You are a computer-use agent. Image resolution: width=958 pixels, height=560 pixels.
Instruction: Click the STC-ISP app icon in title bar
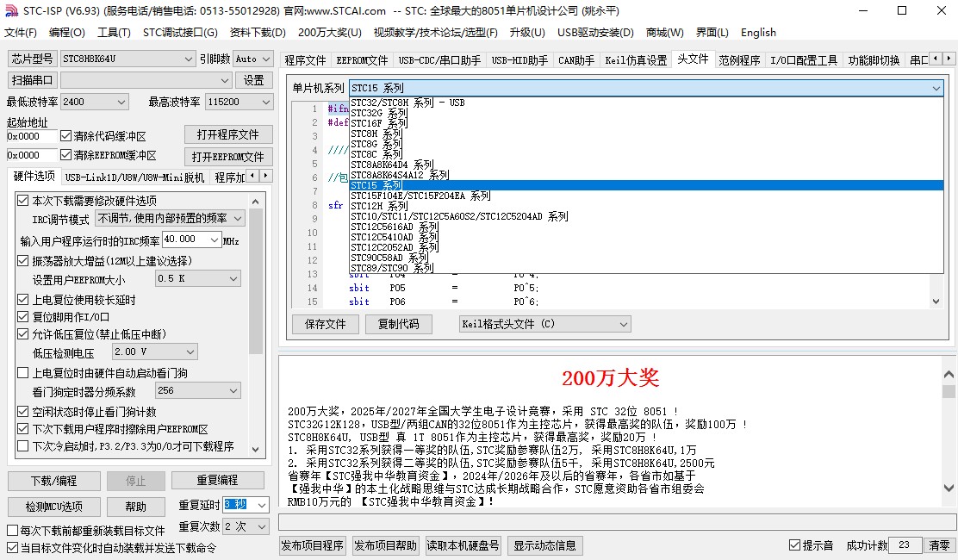click(x=11, y=11)
